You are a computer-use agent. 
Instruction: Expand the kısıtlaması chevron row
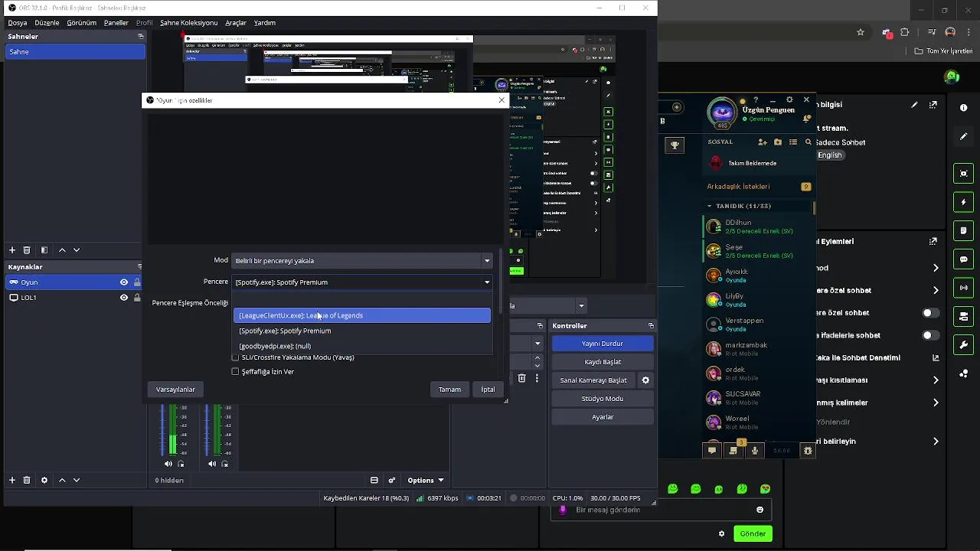coord(936,380)
